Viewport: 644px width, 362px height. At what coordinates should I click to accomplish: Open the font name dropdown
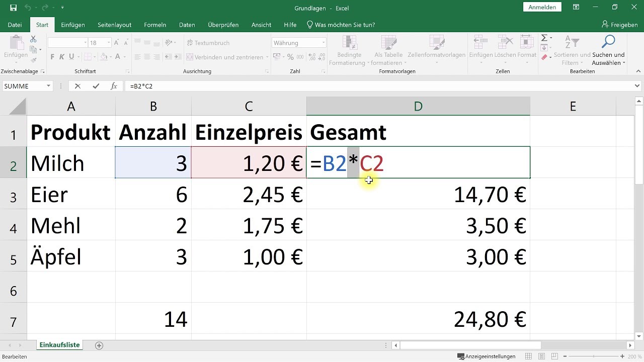pyautogui.click(x=86, y=43)
